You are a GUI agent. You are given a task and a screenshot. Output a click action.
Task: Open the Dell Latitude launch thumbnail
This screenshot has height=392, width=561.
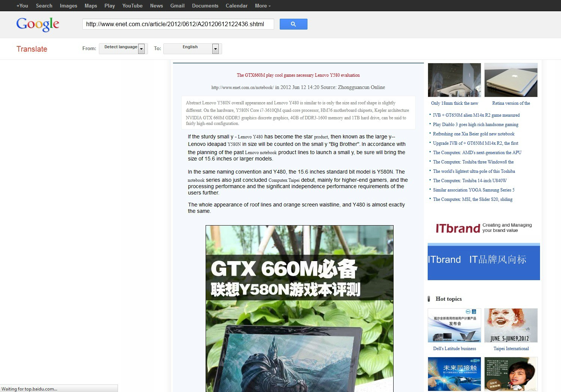click(x=454, y=325)
